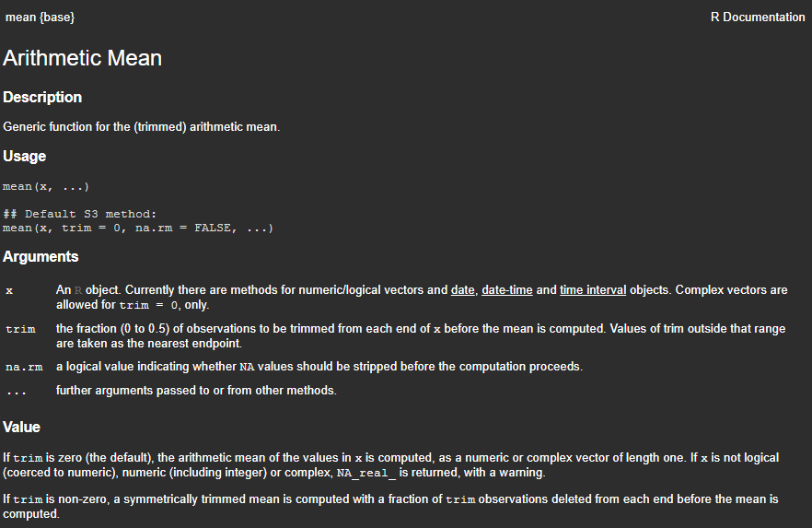Click the "NA_real_" code text in Value
Viewport: 812px width, 528px height.
365,473
